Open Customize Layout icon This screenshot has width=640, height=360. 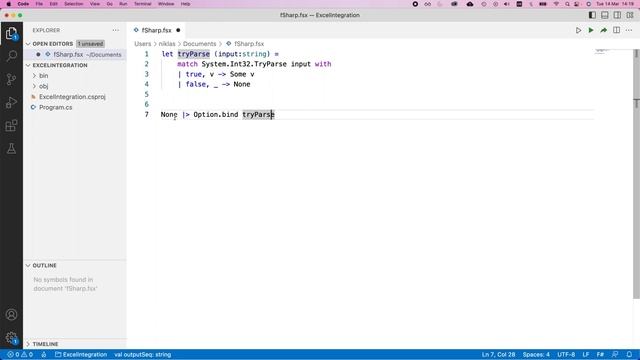coord(630,15)
